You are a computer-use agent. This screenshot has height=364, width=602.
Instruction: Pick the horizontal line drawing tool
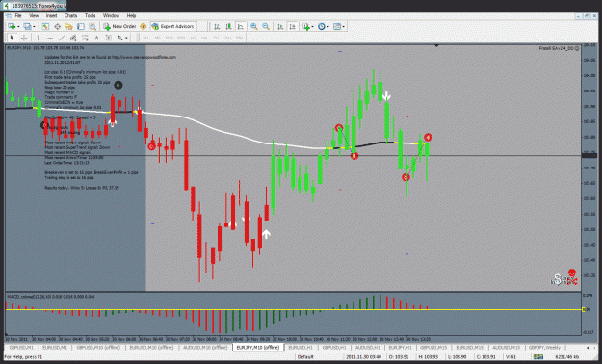(49, 38)
